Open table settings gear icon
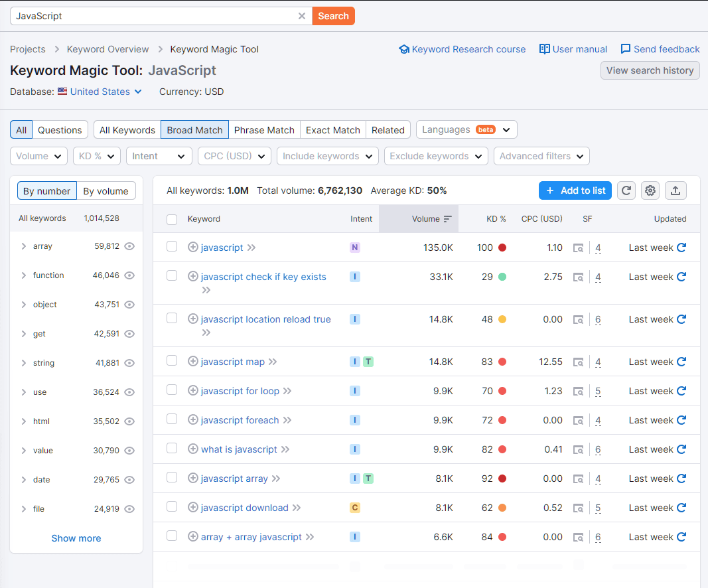The width and height of the screenshot is (708, 588). point(650,190)
